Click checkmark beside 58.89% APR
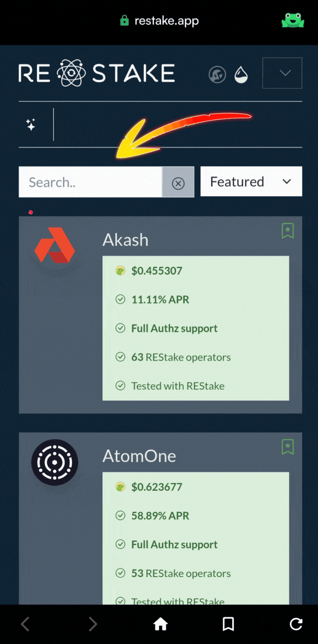Viewport: 318px width, 644px height. pyautogui.click(x=120, y=515)
